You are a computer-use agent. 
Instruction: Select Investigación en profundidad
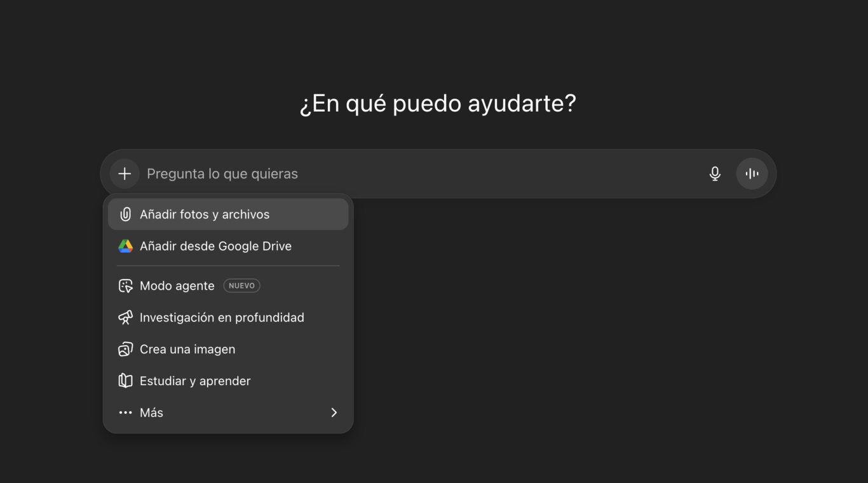tap(228, 318)
